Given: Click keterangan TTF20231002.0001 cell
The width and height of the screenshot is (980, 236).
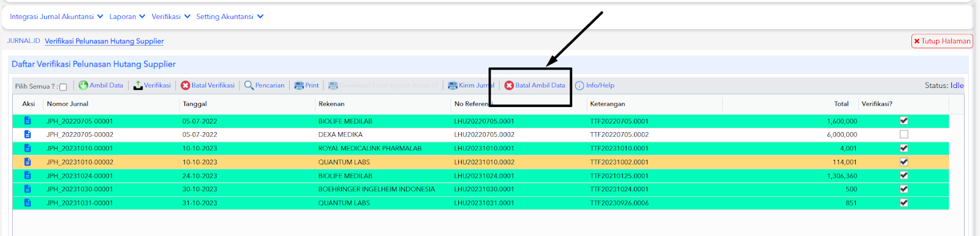Looking at the screenshot, I should point(619,162).
